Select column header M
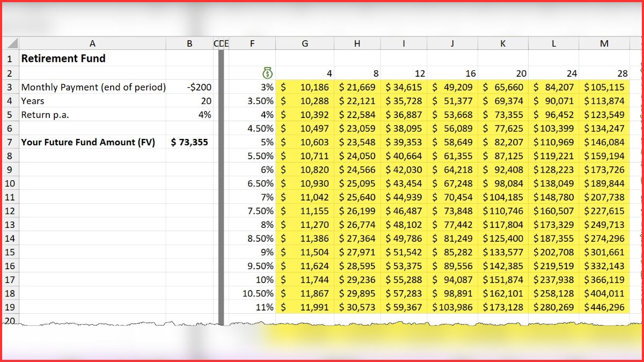Image resolution: width=644 pixels, height=362 pixels. (x=604, y=43)
